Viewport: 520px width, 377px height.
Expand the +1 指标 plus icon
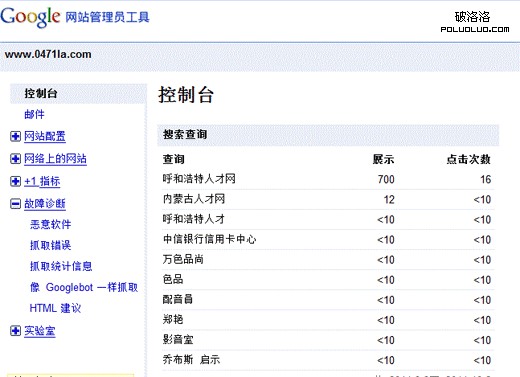pos(15,181)
